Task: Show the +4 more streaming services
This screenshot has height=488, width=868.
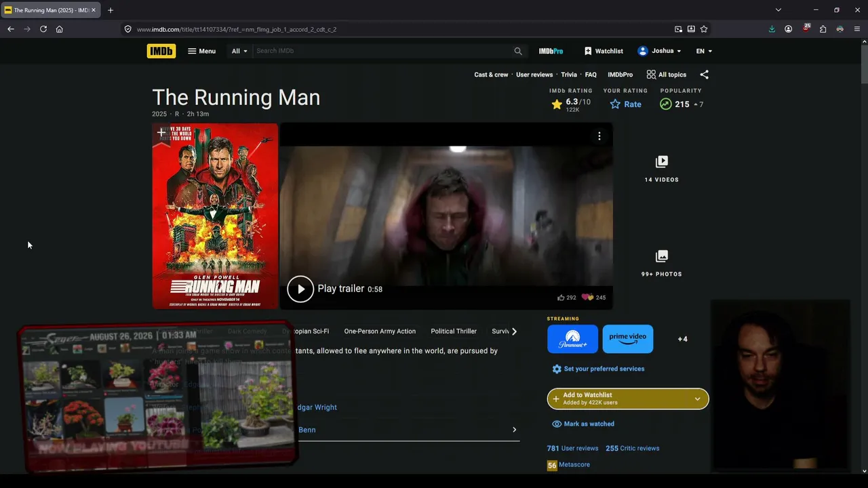Action: point(683,339)
